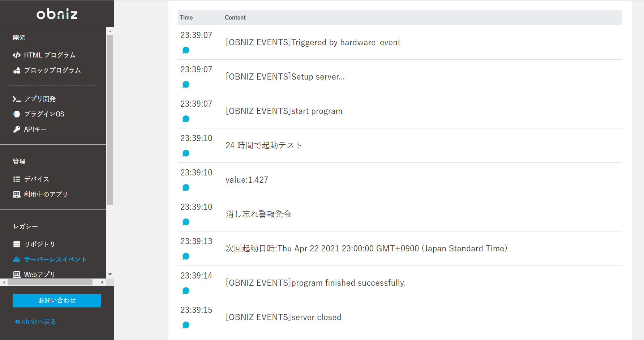
Task: Click the Content column header
Action: [x=235, y=17]
